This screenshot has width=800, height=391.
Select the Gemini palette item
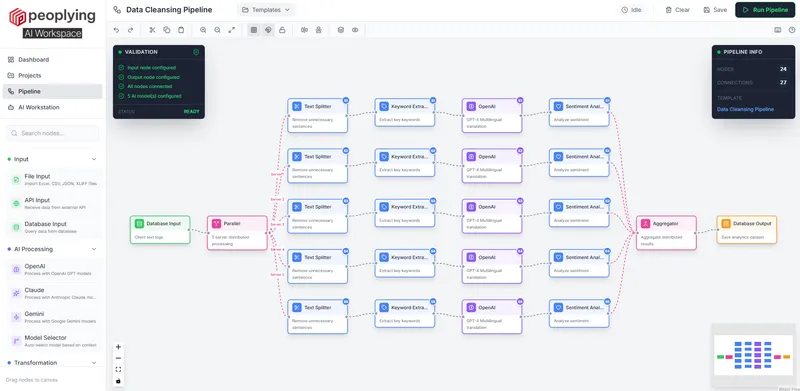click(x=54, y=317)
